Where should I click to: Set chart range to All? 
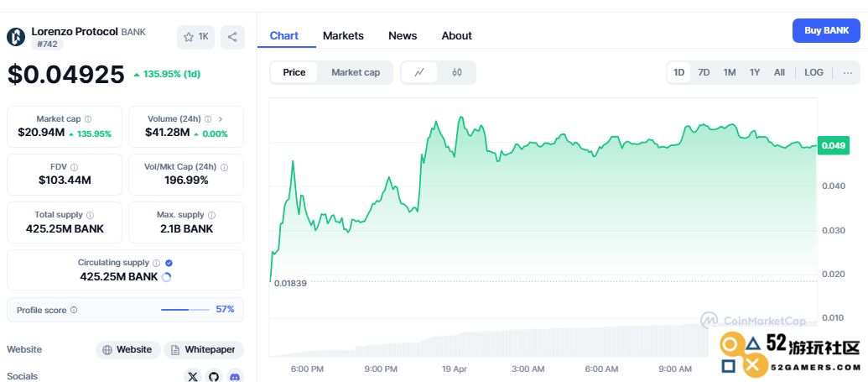(x=779, y=73)
